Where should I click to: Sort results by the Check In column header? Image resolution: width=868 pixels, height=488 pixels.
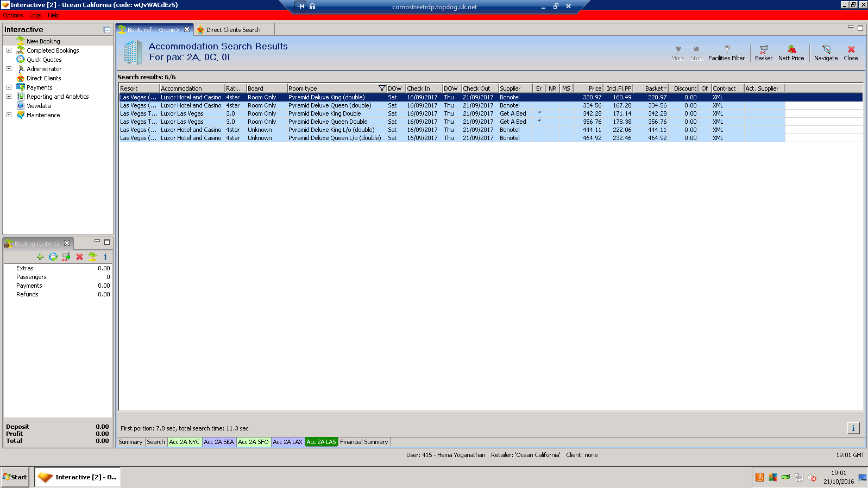coord(424,88)
